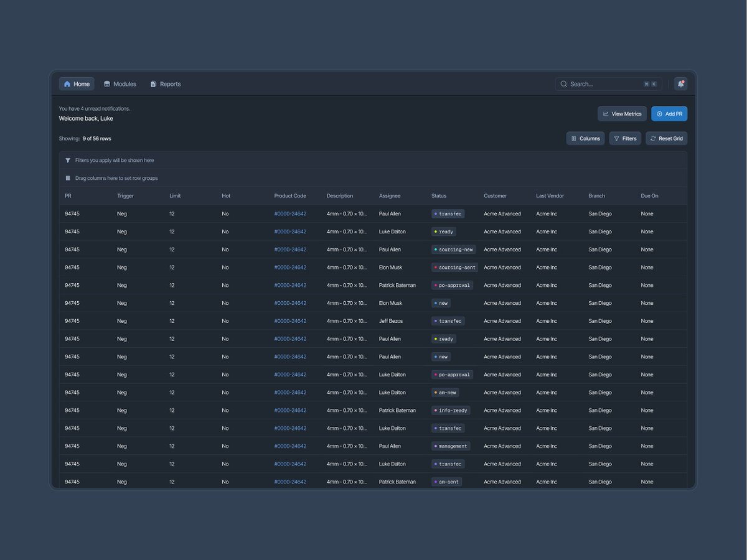Select the Jeff Bezos assignee cell
This screenshot has width=747, height=560.
click(x=391, y=321)
